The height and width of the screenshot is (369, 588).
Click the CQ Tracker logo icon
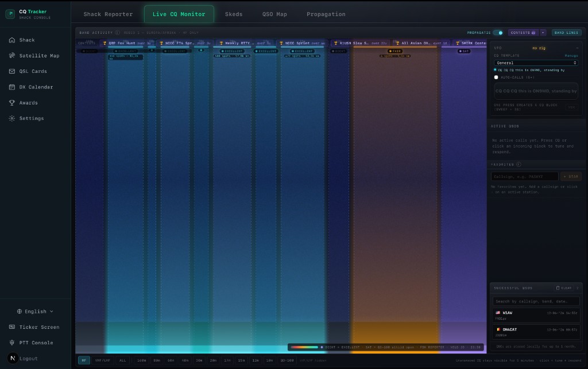[10, 14]
